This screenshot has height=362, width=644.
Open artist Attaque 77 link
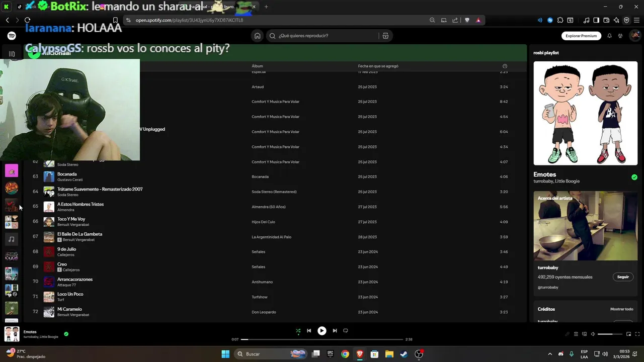click(66, 285)
